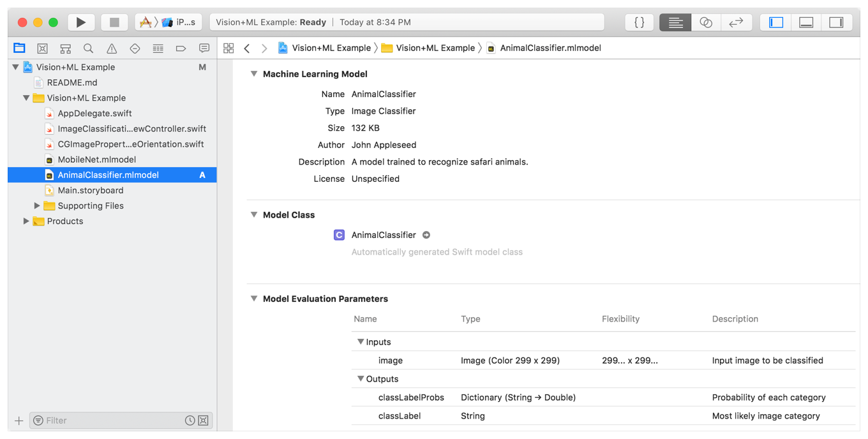Open the Issue navigator
This screenshot has height=439, width=868.
(x=112, y=48)
